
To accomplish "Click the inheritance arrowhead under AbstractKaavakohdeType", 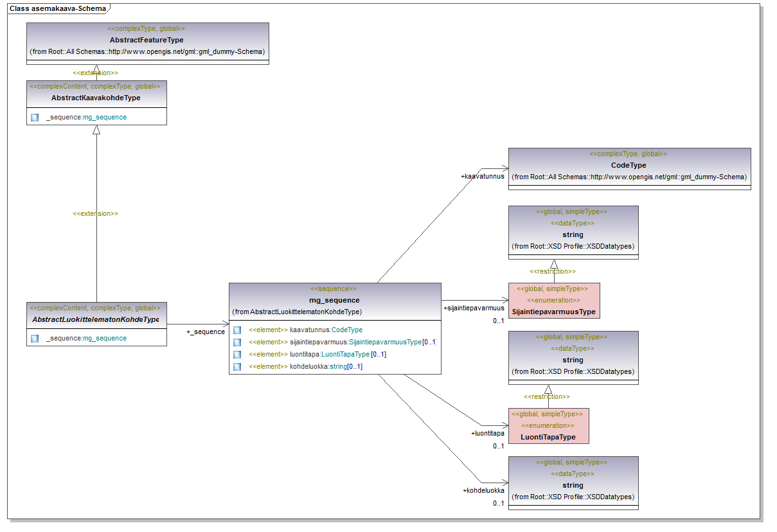I will coord(96,130).
